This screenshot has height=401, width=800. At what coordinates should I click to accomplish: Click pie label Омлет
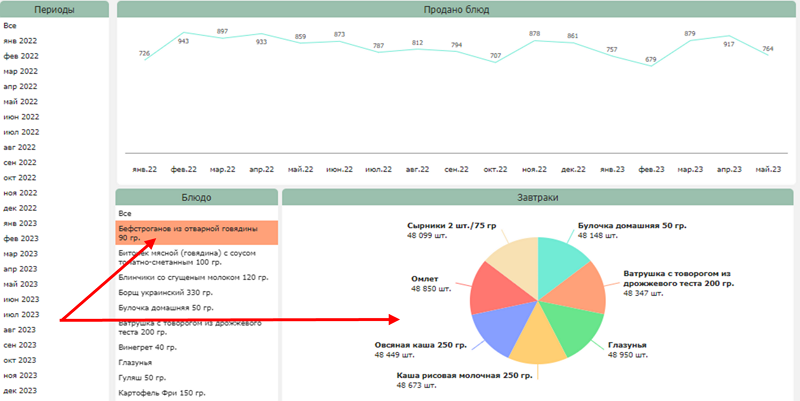tap(424, 279)
